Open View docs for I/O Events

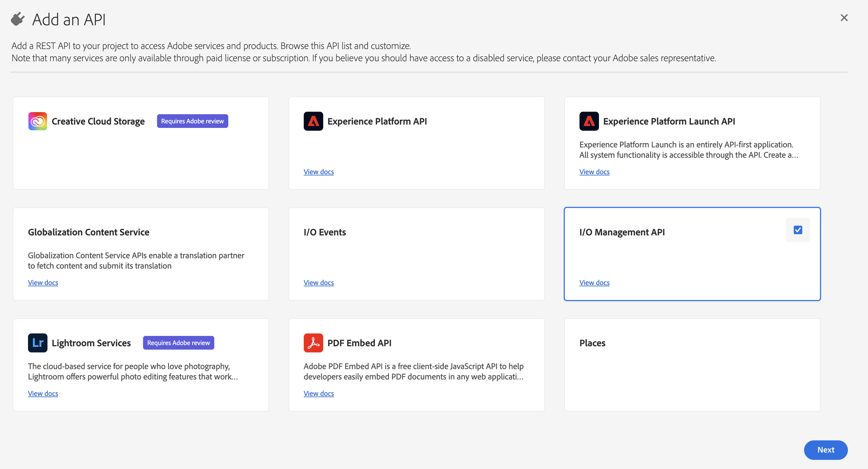(x=318, y=283)
